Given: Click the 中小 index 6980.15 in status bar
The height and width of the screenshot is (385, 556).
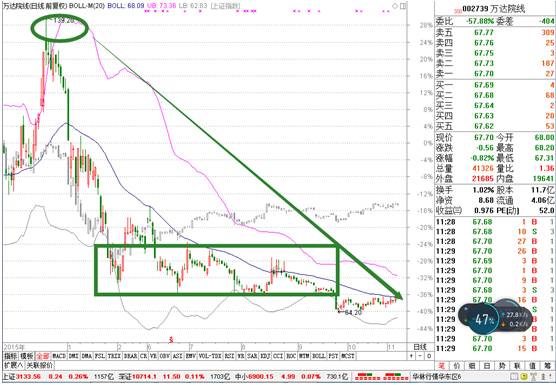Looking at the screenshot, I should [254, 376].
